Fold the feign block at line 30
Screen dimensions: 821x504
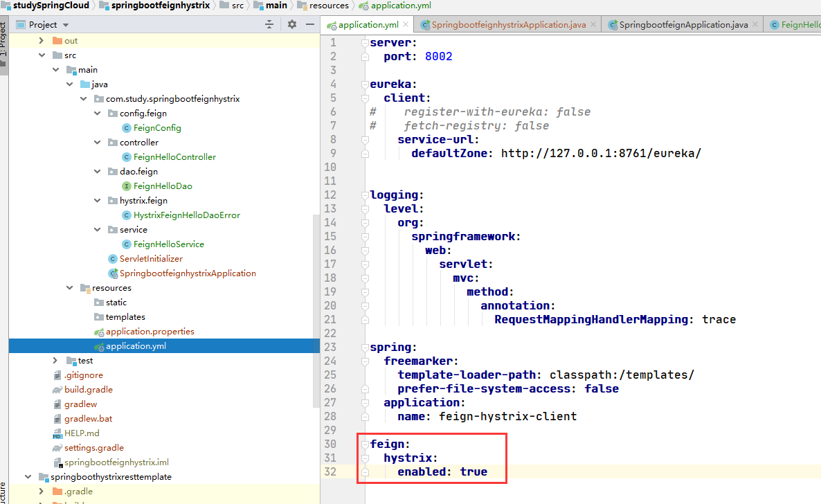(365, 444)
